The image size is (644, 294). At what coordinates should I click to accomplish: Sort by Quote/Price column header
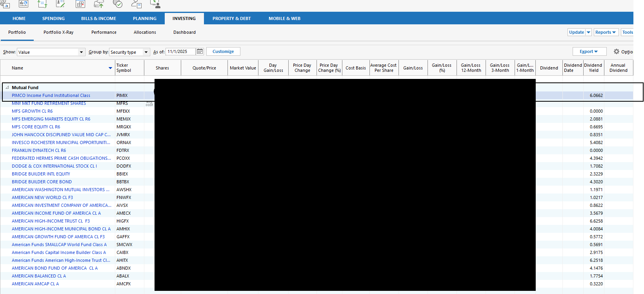(x=204, y=68)
